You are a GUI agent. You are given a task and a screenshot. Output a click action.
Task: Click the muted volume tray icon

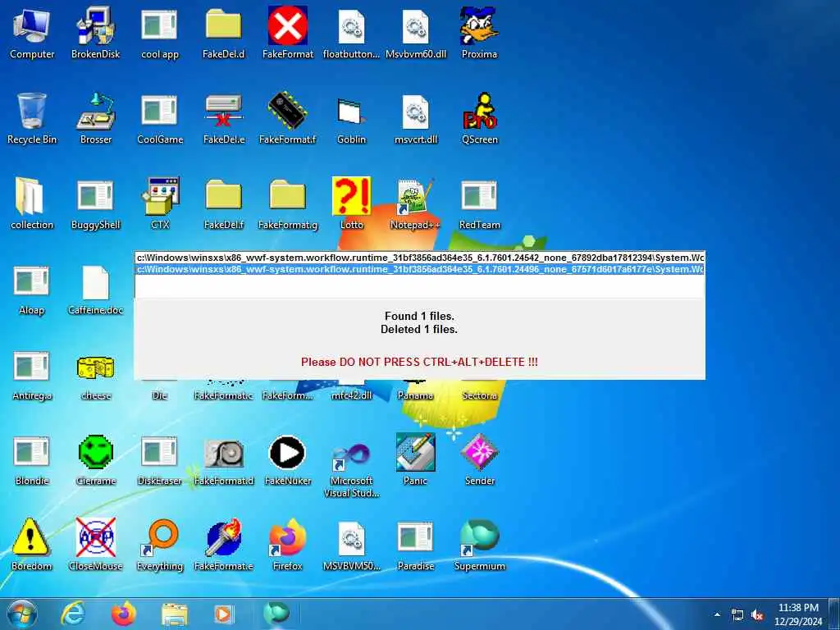[x=757, y=615]
